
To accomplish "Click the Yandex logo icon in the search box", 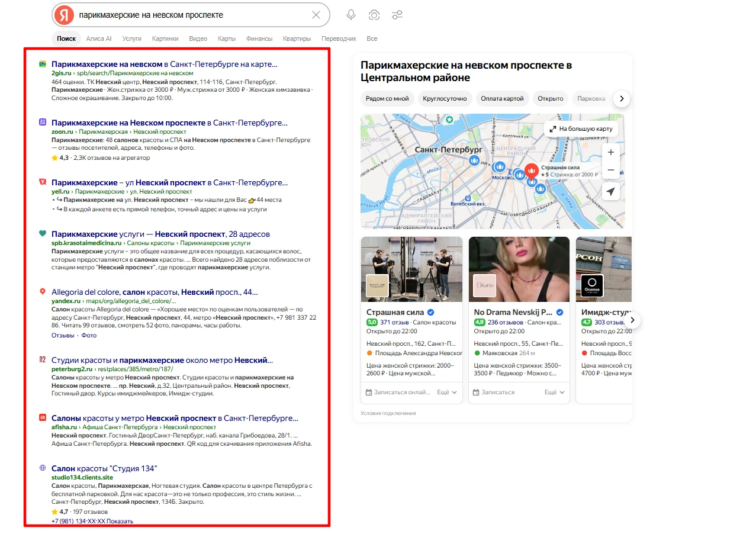I will [65, 15].
